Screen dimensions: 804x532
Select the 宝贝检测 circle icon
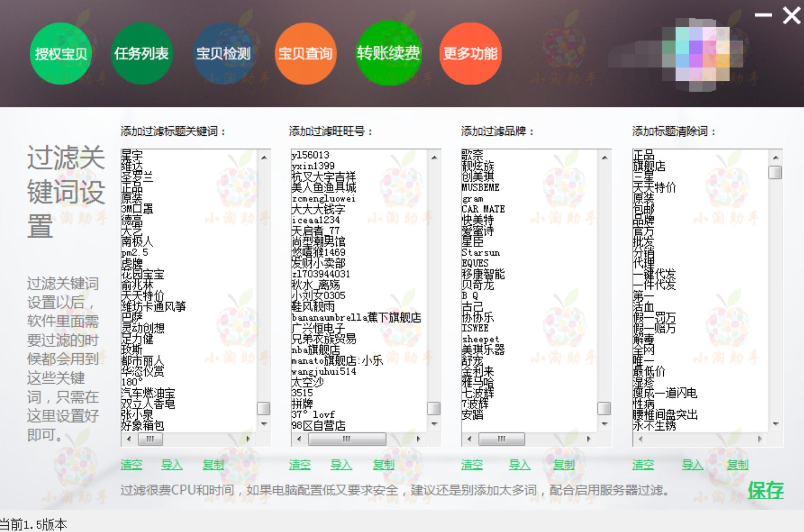click(x=224, y=54)
